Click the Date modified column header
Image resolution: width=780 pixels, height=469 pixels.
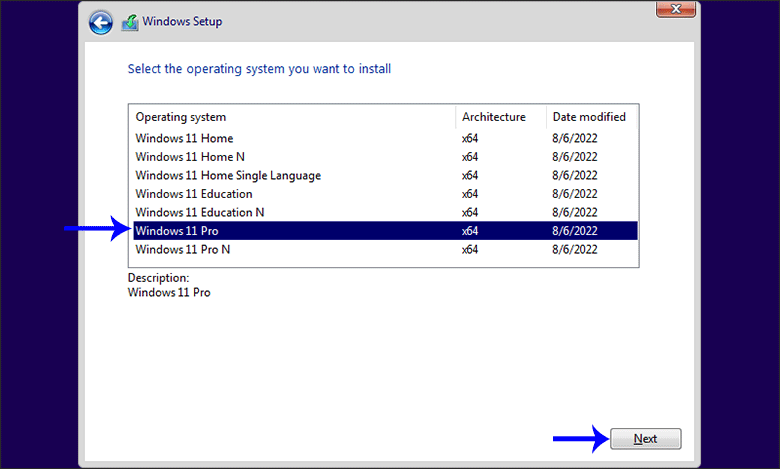[591, 117]
